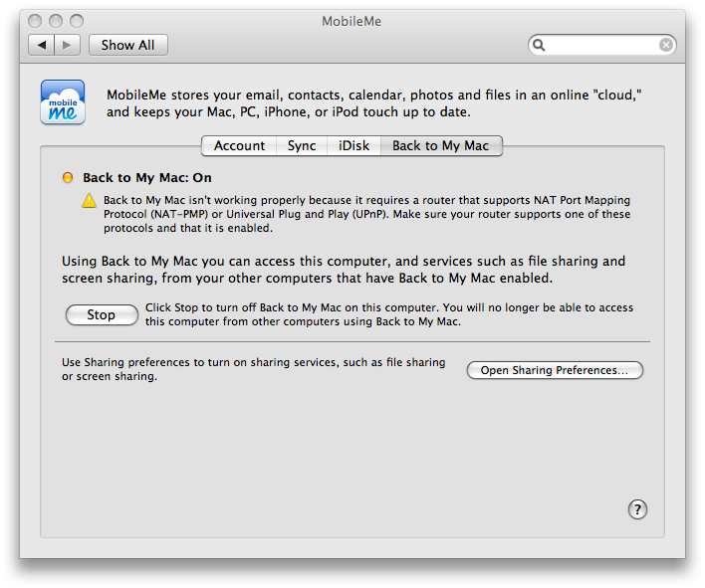
Task: Focus the search input field
Action: pyautogui.click(x=601, y=45)
